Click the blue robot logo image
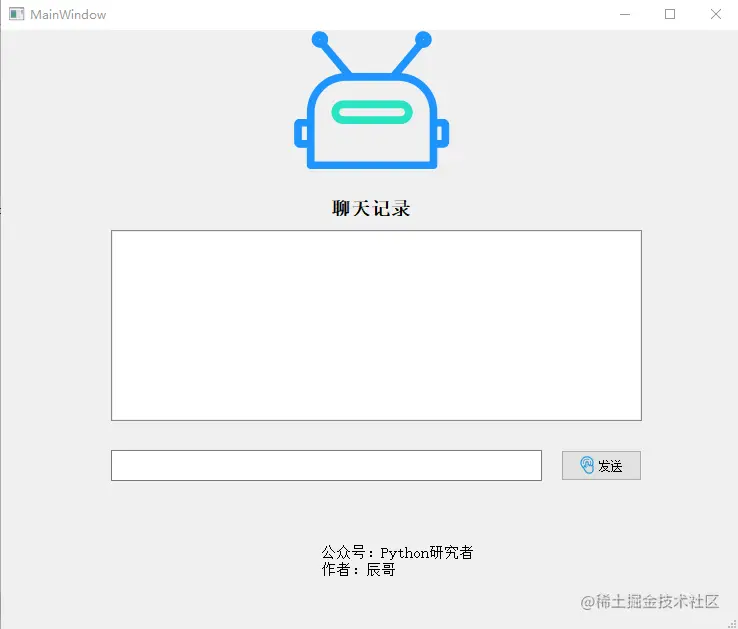The height and width of the screenshot is (629, 738). click(x=371, y=100)
